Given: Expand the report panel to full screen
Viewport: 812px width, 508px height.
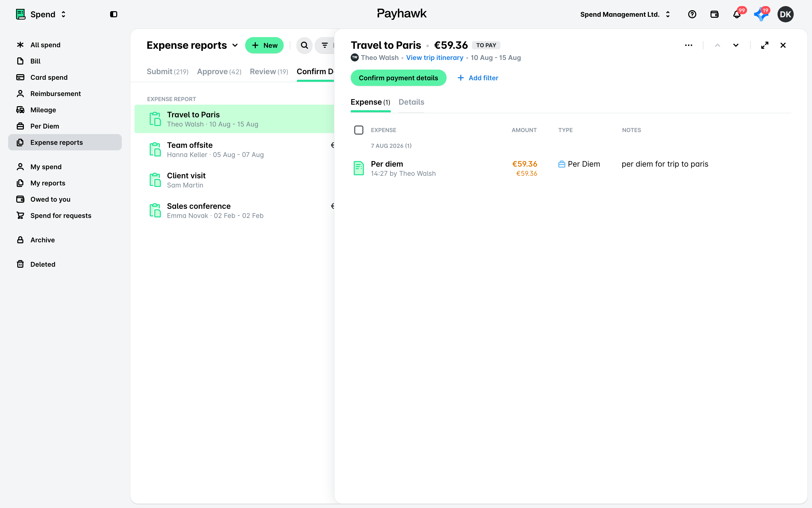Looking at the screenshot, I should pyautogui.click(x=765, y=45).
